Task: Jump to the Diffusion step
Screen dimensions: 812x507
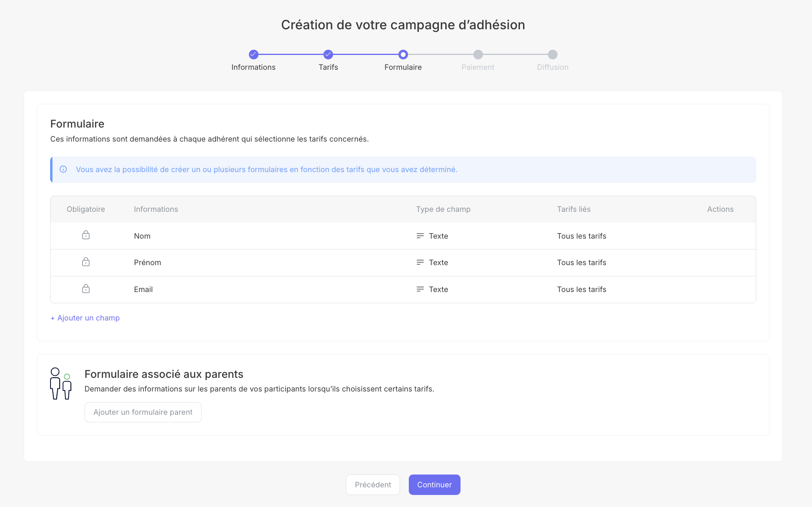Action: click(x=553, y=54)
